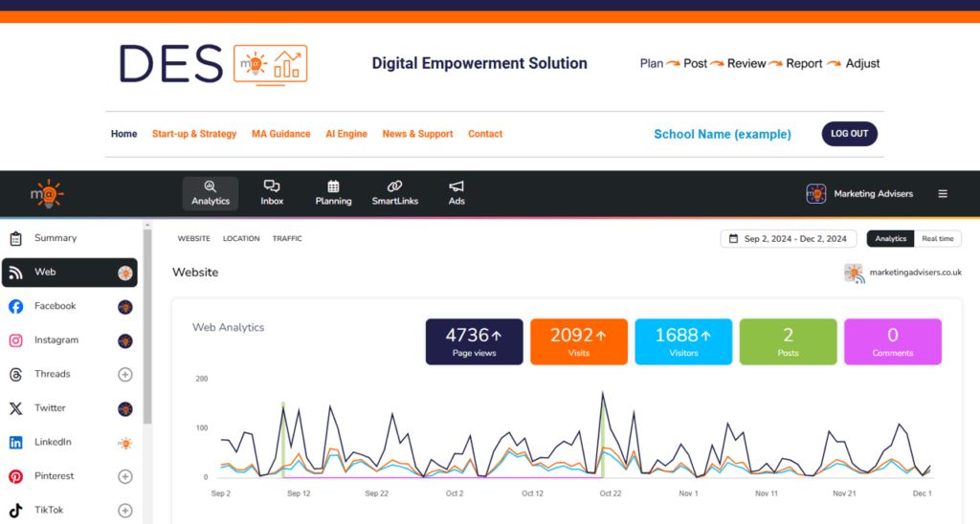The height and width of the screenshot is (524, 980).
Task: Click the green Posts card
Action: [789, 341]
